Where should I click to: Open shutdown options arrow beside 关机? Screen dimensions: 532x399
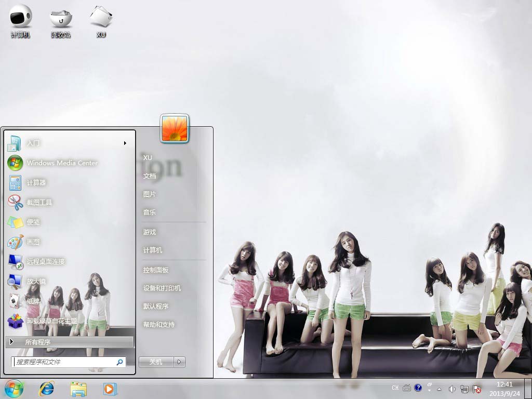(x=180, y=362)
